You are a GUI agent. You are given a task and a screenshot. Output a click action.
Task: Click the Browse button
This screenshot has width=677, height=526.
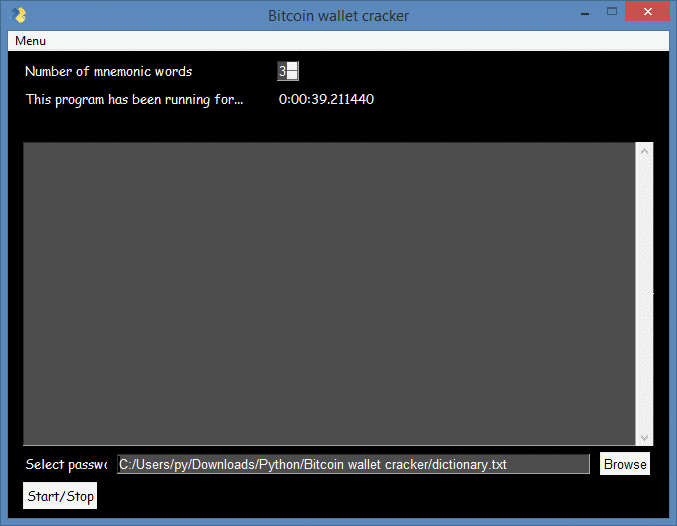(625, 464)
